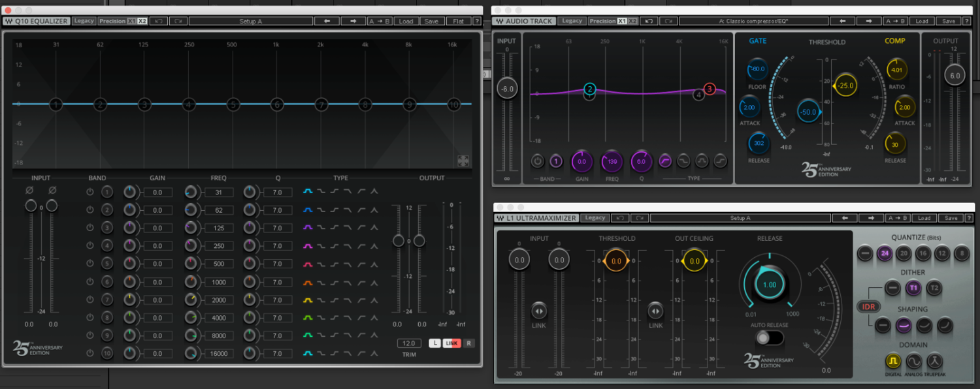Invert phase on right Q10 input channel

click(52, 191)
